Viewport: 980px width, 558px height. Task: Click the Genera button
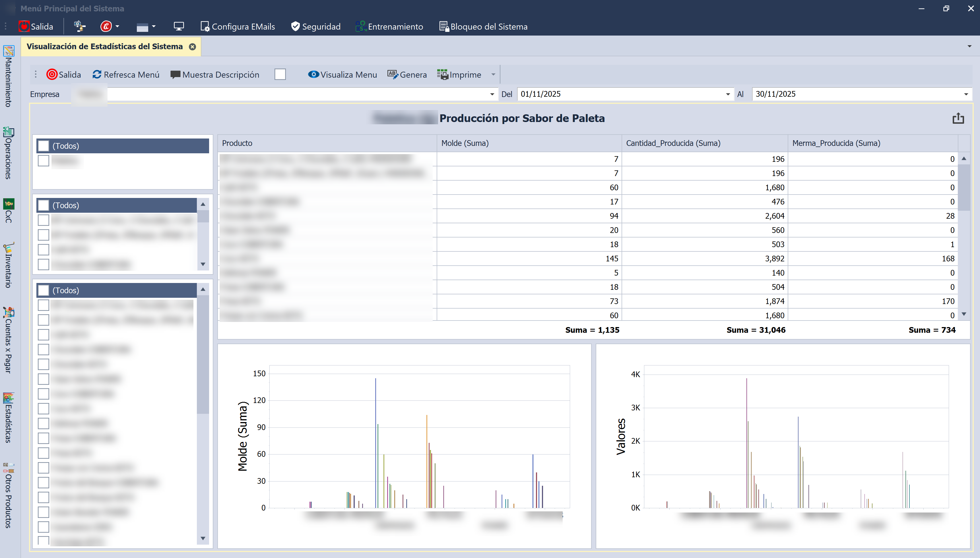[407, 74]
